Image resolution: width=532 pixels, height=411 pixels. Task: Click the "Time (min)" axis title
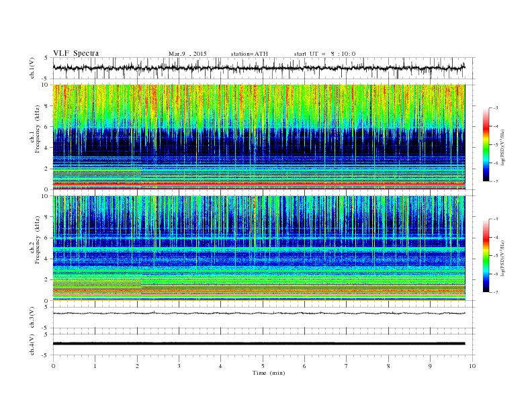click(x=269, y=373)
